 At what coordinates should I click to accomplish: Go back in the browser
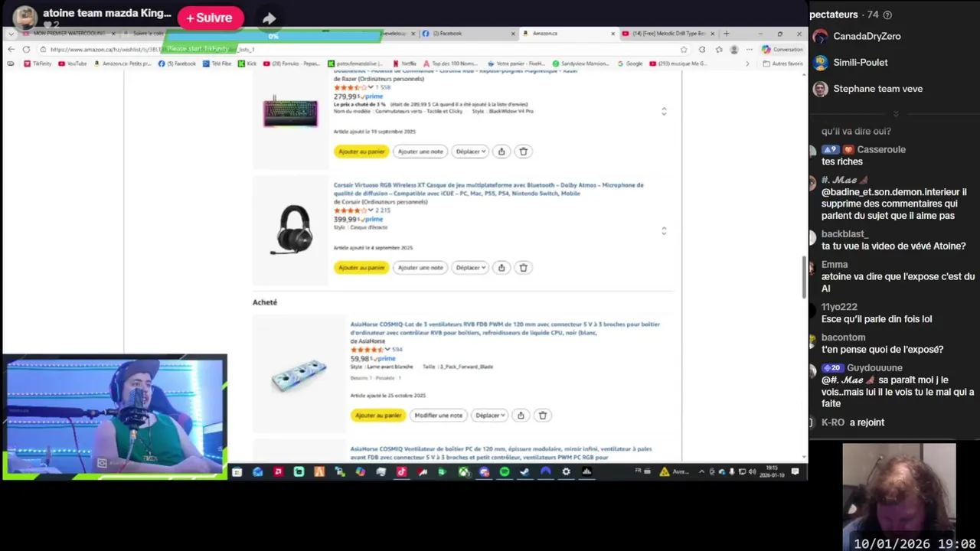click(x=11, y=49)
